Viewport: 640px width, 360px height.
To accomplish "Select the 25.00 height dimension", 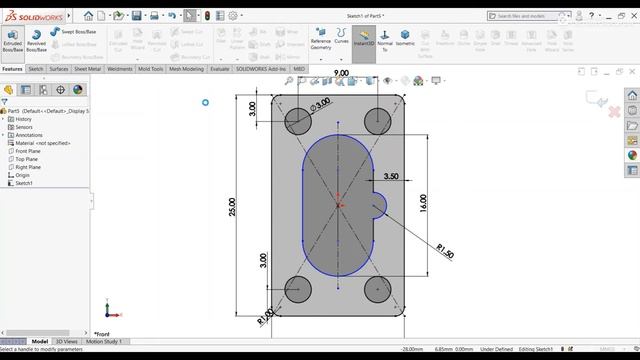I will pos(232,207).
